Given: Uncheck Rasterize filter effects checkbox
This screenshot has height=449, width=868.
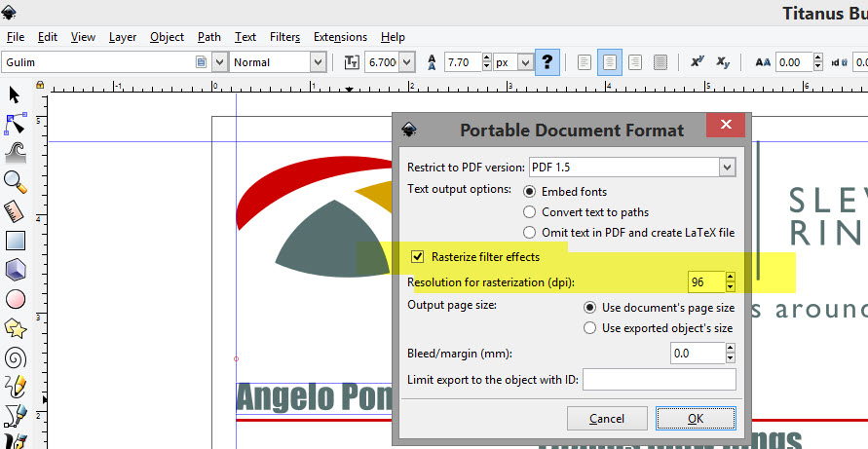Looking at the screenshot, I should pyautogui.click(x=418, y=257).
